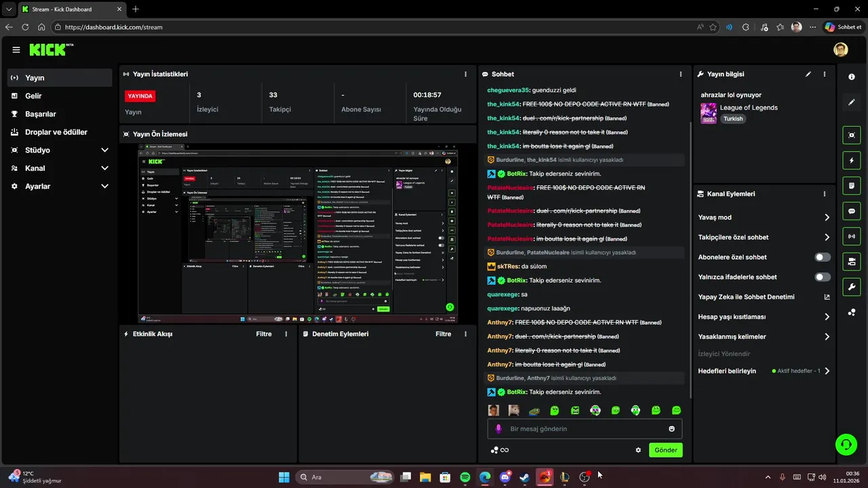
Task: Toggle the wrench icon in the right sidebar
Action: [x=852, y=287]
